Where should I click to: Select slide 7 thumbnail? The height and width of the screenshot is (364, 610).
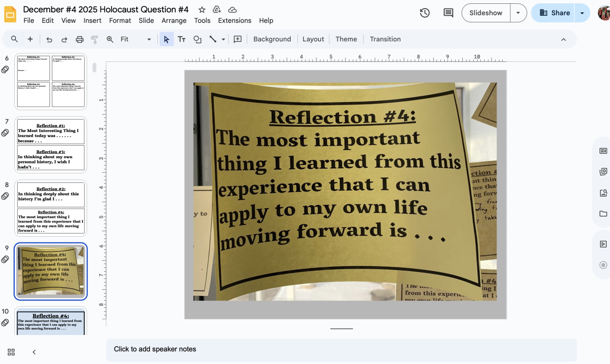click(x=51, y=145)
